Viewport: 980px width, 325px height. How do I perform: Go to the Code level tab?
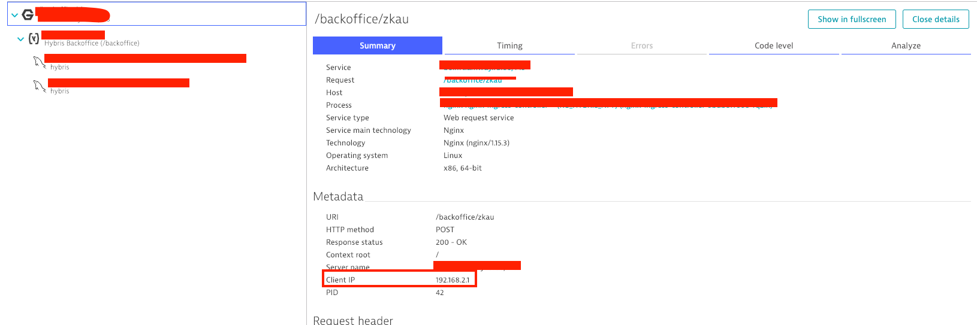click(x=774, y=45)
